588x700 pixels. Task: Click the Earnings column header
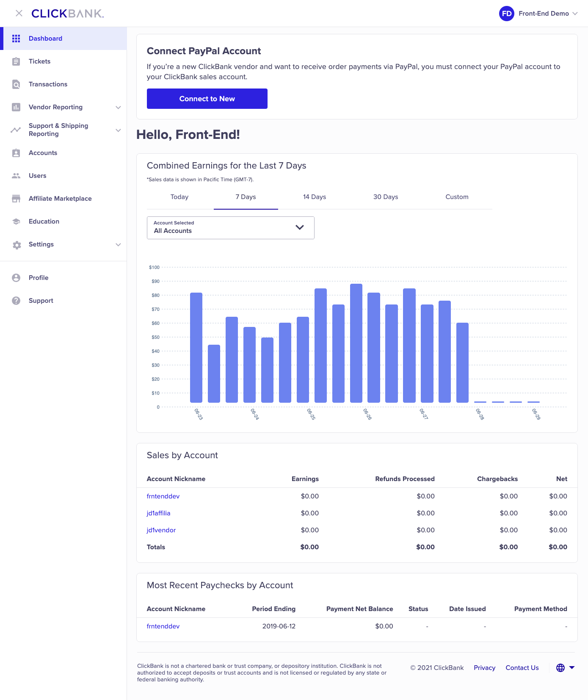coord(305,479)
